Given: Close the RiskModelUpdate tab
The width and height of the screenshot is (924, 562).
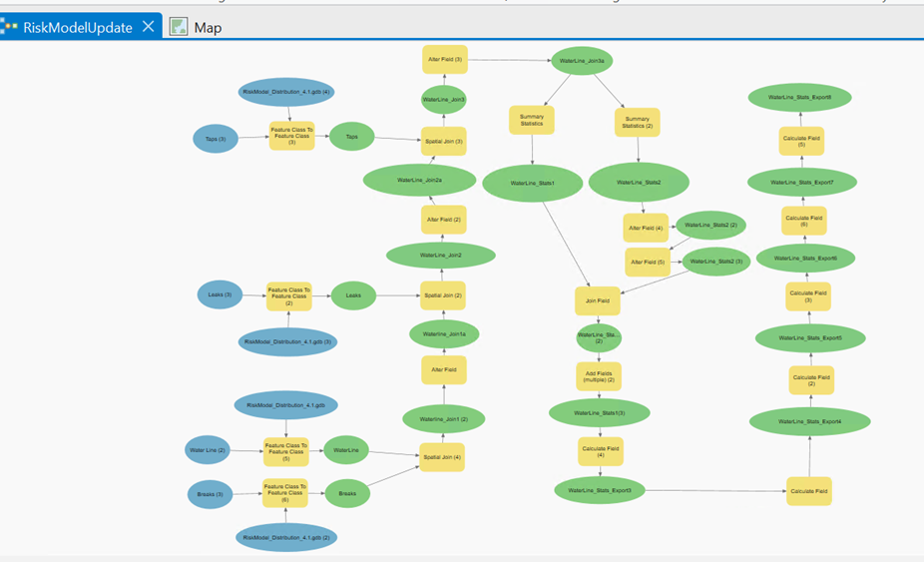Looking at the screenshot, I should click(148, 27).
